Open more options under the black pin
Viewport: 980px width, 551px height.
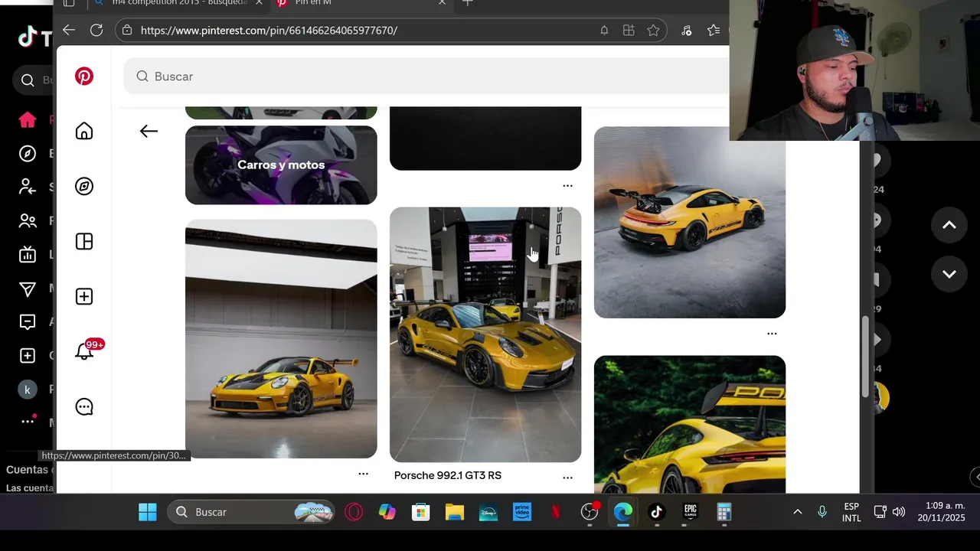(567, 185)
